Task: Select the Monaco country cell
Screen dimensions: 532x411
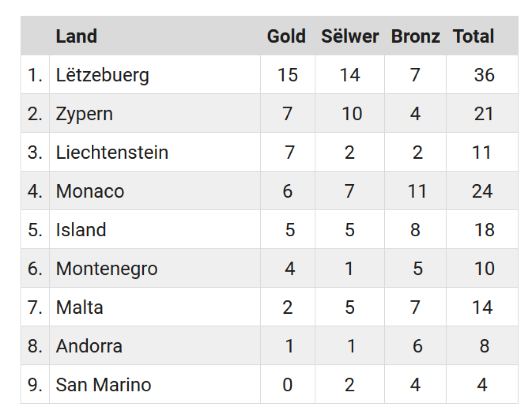Action: (90, 191)
